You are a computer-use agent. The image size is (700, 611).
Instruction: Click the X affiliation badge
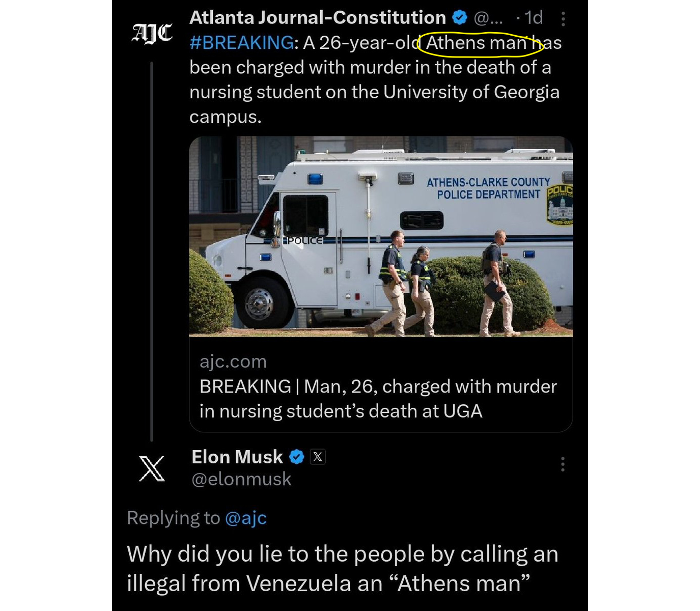(318, 457)
